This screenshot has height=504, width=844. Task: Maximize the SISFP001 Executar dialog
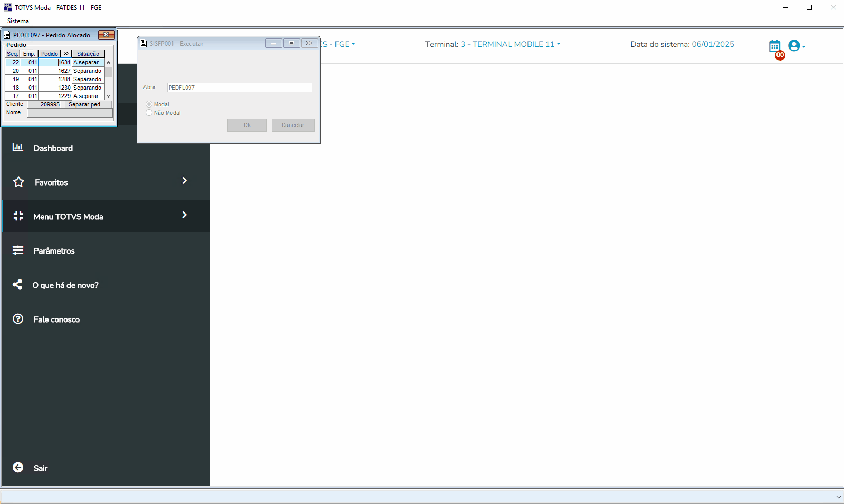click(291, 43)
